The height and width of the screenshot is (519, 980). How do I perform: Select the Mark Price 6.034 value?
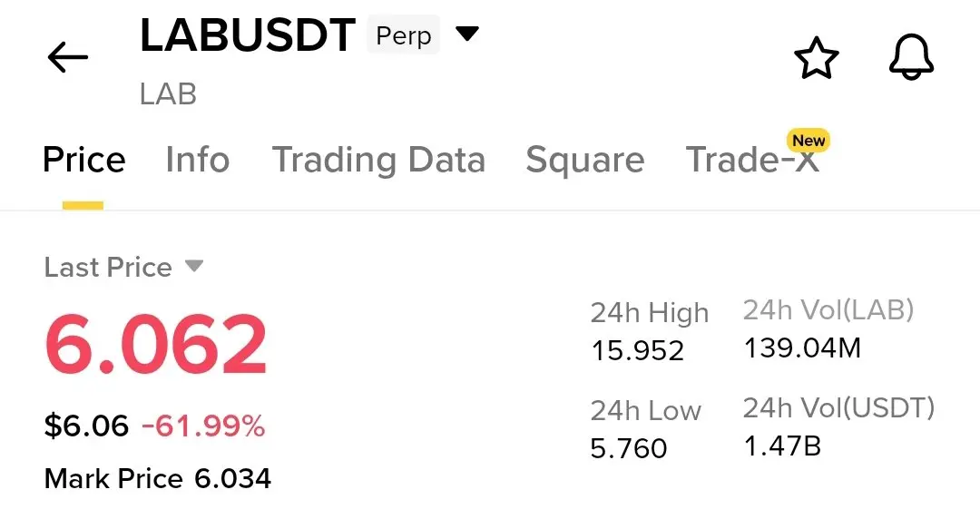[232, 479]
